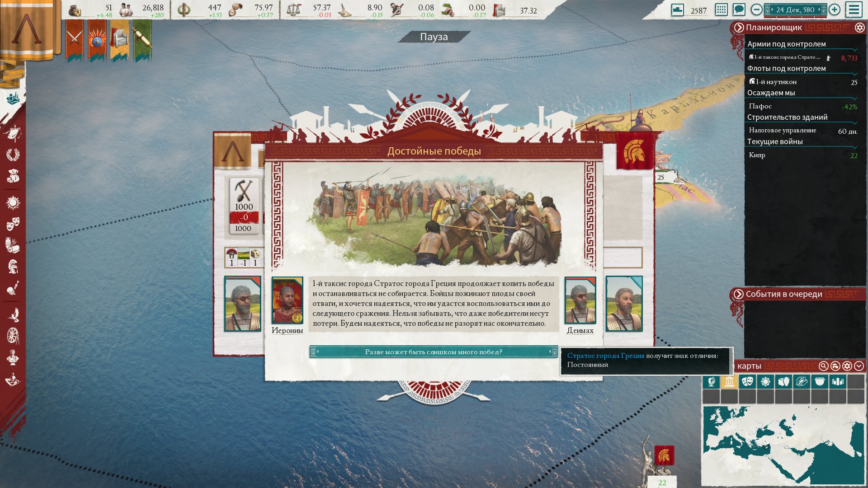Image resolution: width=868 pixels, height=488 pixels.
Task: Decrease game speed with minus button
Action: [756, 9]
